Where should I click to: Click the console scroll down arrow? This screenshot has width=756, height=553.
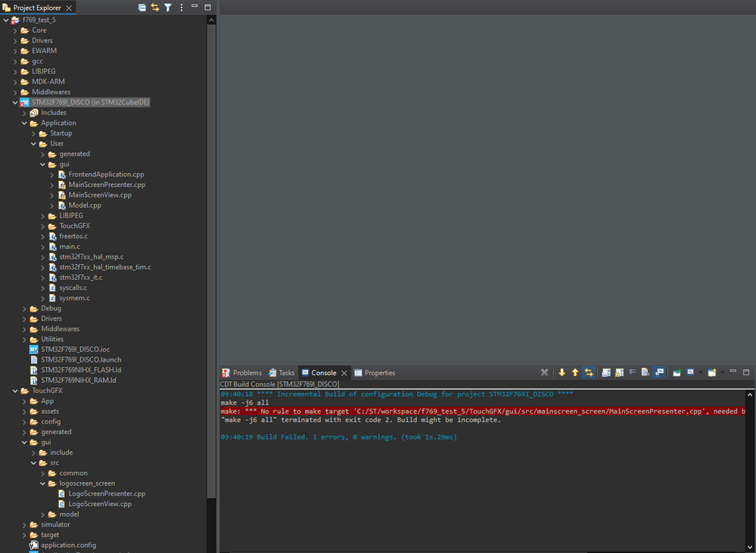(750, 548)
